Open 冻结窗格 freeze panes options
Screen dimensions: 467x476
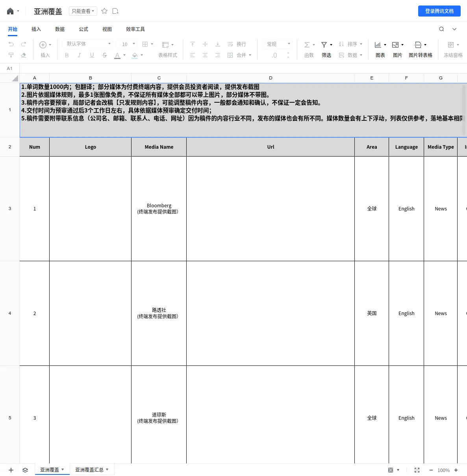[x=453, y=50]
